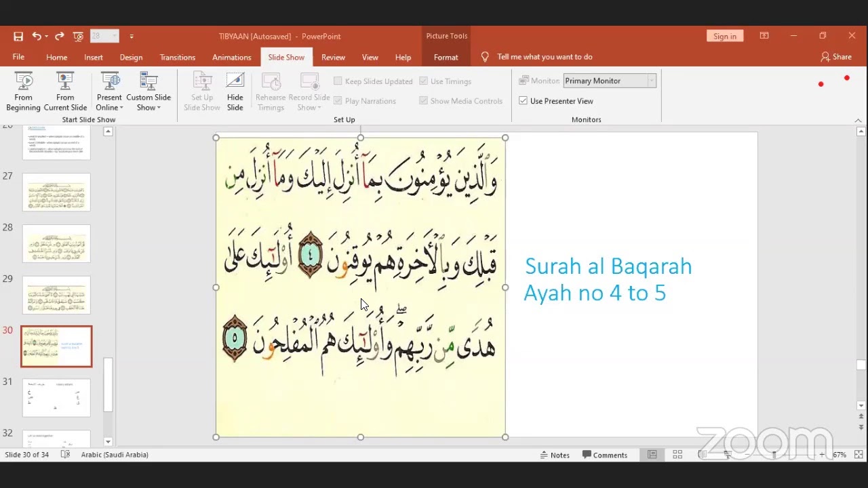
Task: Switch to the View tab
Action: click(370, 57)
